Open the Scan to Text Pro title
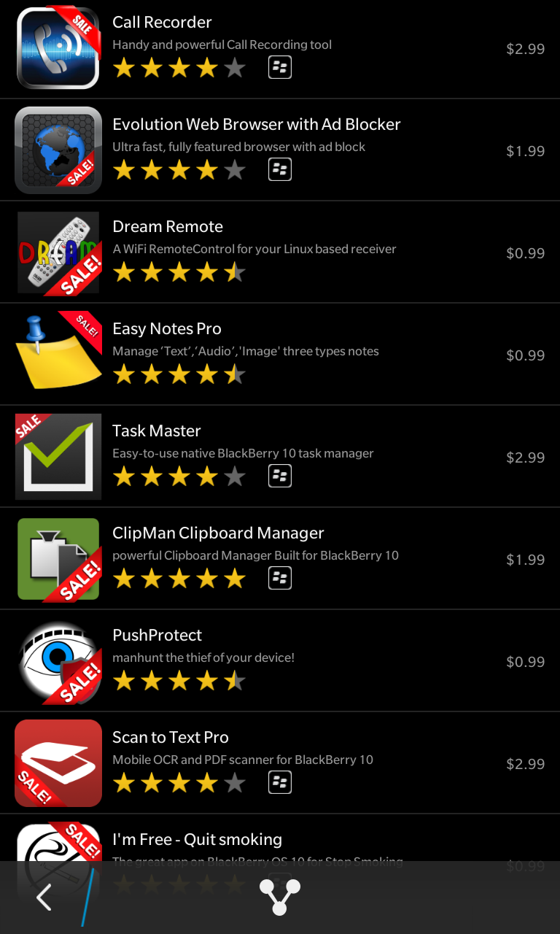560x934 pixels. (171, 738)
